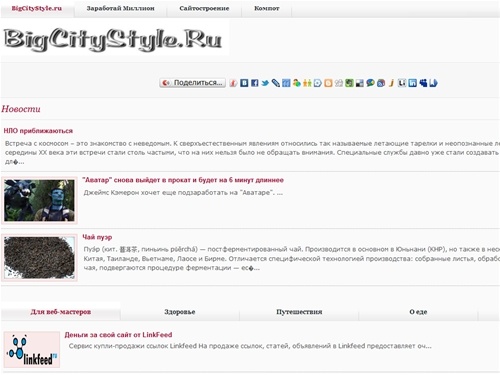Select the Для веб-мастеров category tab
Viewport: 500px width, 375px height.
(61, 312)
